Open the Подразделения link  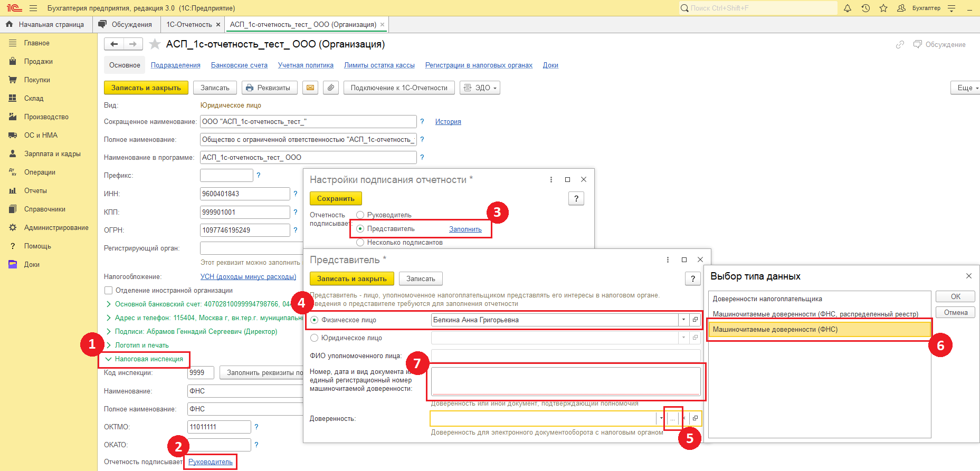(x=176, y=65)
